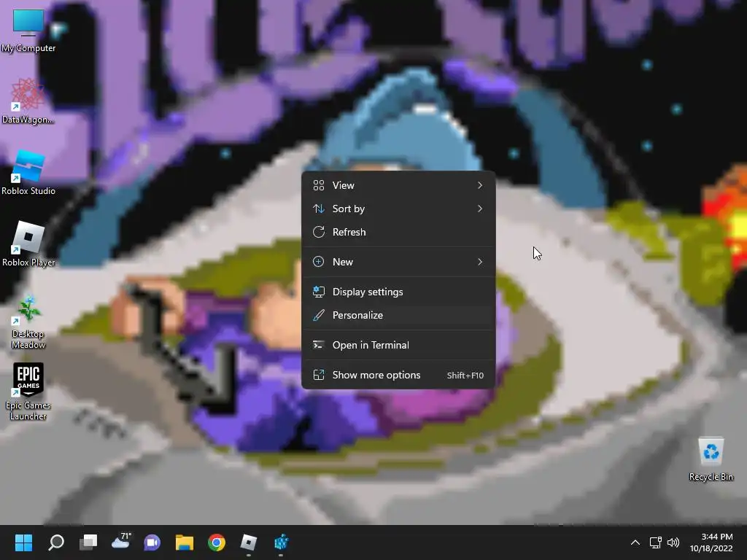The image size is (747, 560).
Task: Click the Sort by arrows icon
Action: pos(319,209)
